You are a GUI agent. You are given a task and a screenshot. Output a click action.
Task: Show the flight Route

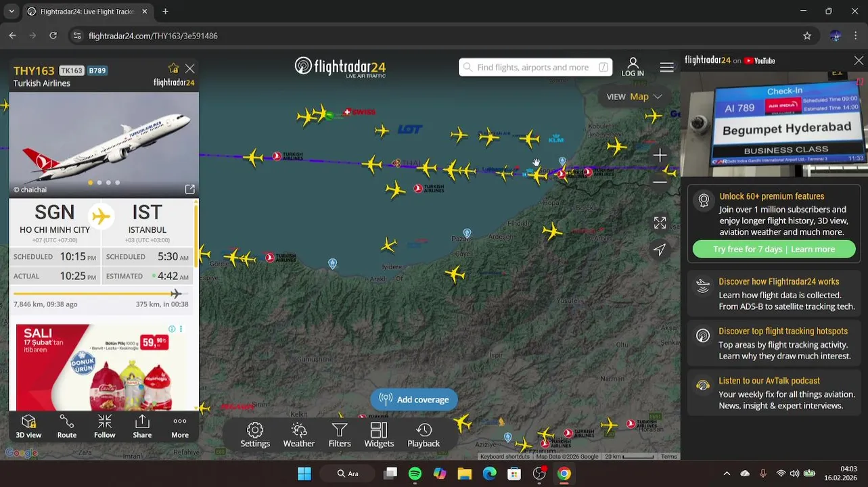point(67,427)
